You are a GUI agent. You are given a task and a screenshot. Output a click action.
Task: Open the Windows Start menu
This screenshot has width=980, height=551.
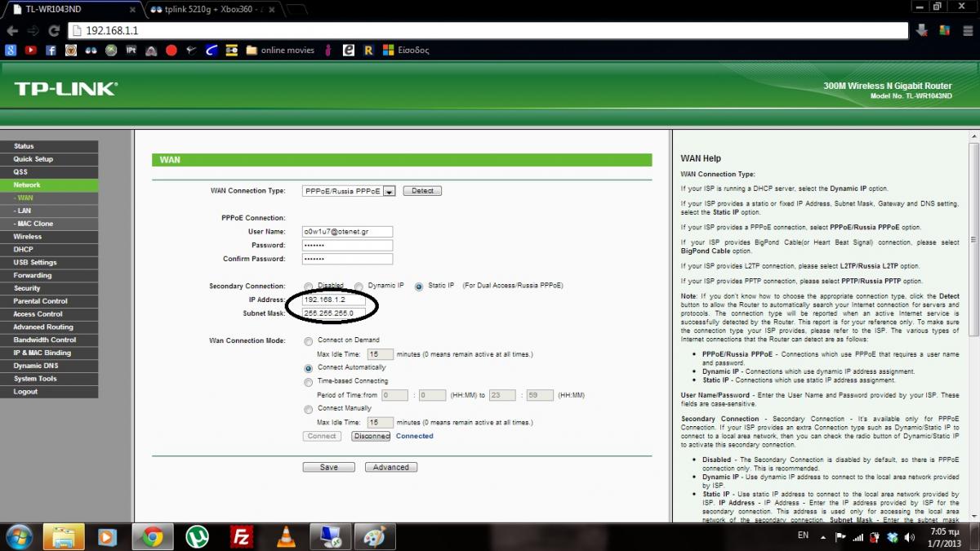(19, 536)
